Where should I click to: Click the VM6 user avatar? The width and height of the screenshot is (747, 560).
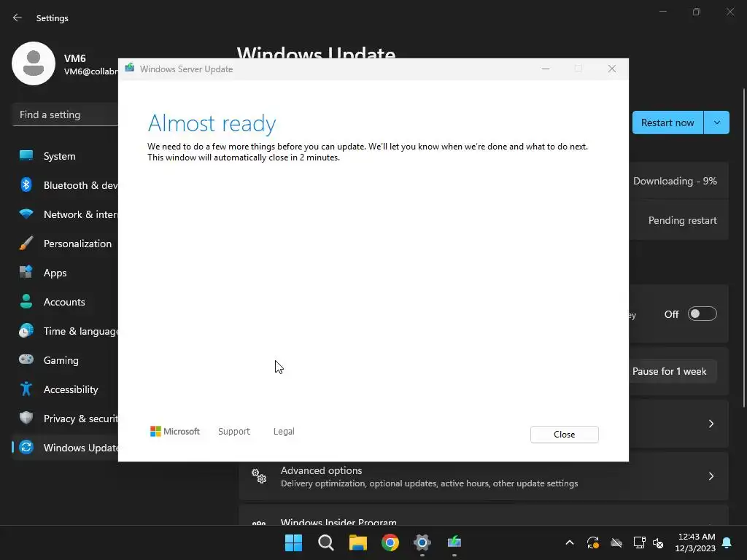point(34,63)
